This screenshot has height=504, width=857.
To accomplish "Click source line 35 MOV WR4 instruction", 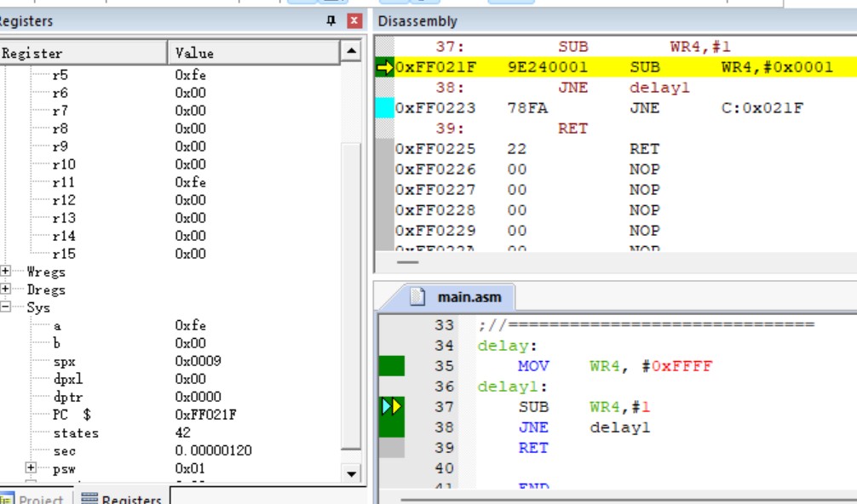I will [x=615, y=366].
